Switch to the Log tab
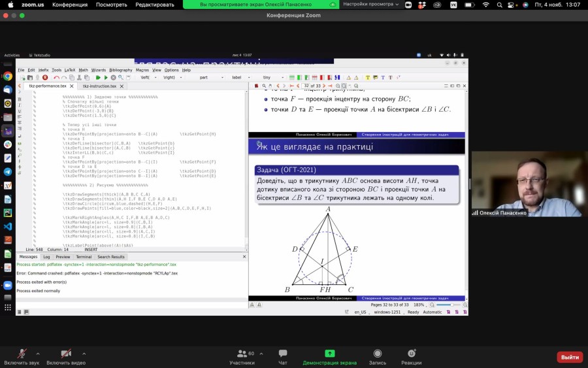Image resolution: width=588 pixels, height=368 pixels. point(46,257)
